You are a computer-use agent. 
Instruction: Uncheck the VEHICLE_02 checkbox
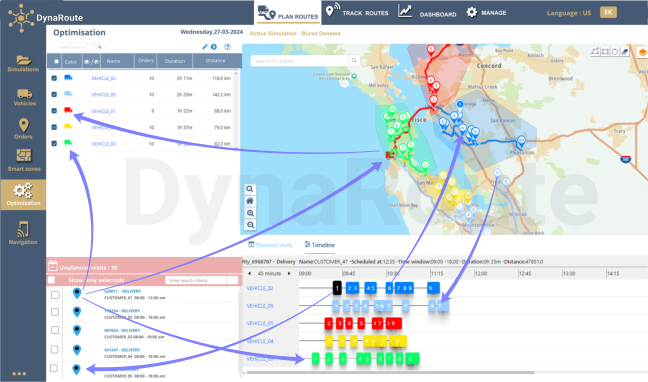pyautogui.click(x=54, y=78)
